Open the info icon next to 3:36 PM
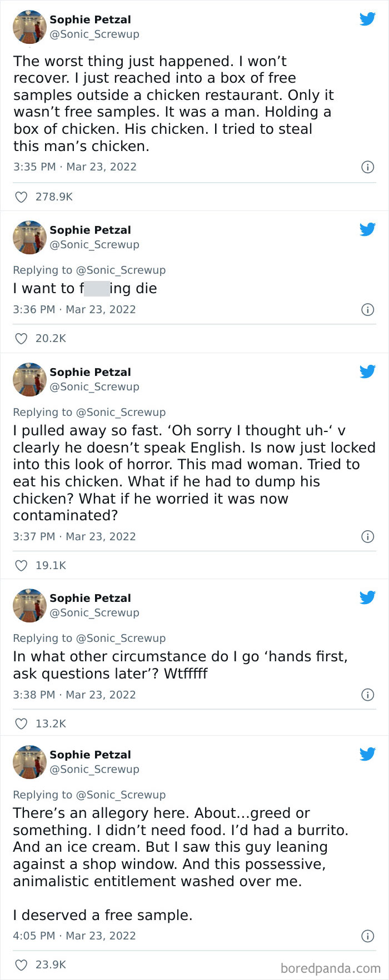The image size is (389, 980). click(368, 309)
